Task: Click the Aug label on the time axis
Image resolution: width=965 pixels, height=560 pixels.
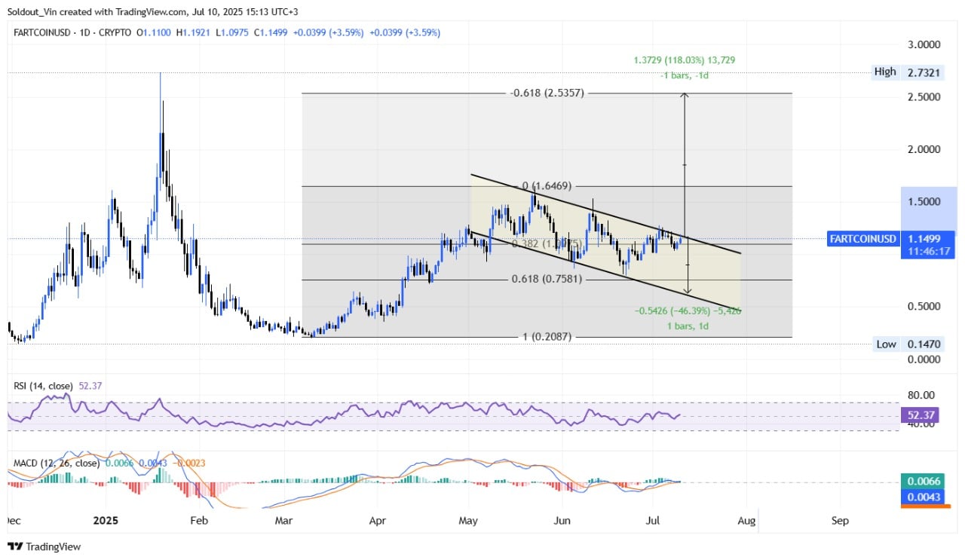Action: point(746,520)
